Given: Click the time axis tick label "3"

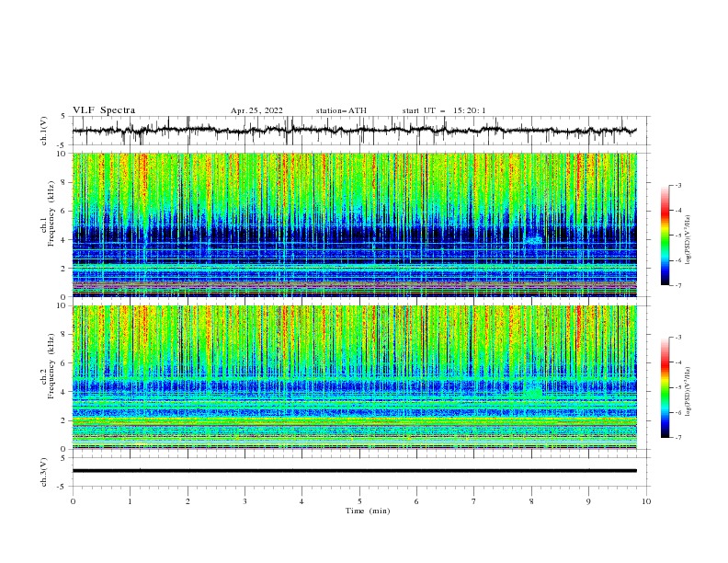Looking at the screenshot, I should pos(245,501).
